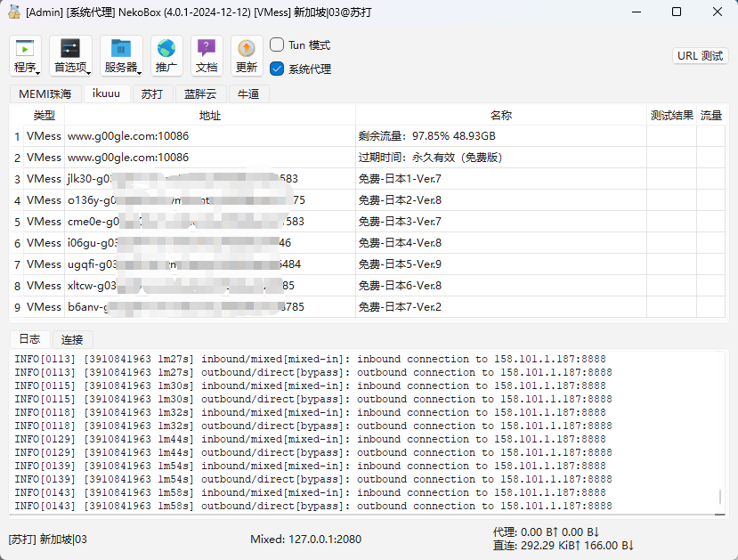
Task: Expand the 首选项 dropdown arrow
Action: [90, 70]
